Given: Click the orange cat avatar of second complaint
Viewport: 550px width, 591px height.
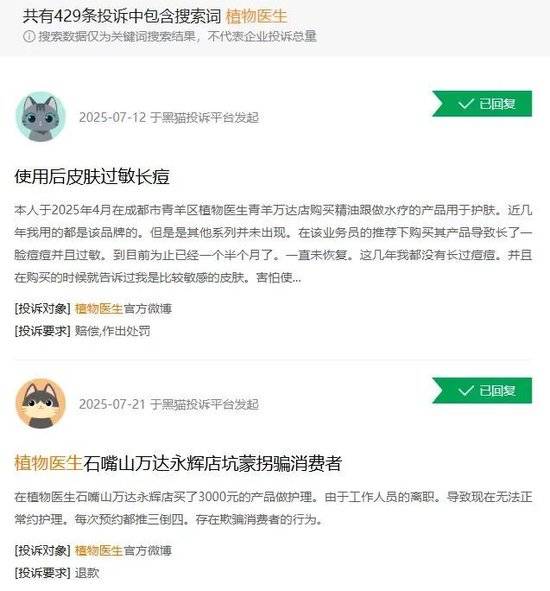Looking at the screenshot, I should 41,404.
